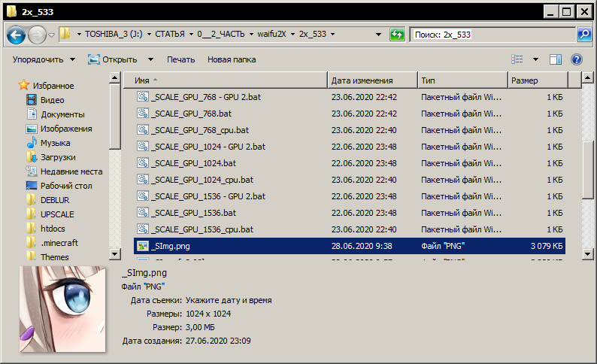Open the Видео library icon
This screenshot has height=364, width=597.
tap(32, 100)
